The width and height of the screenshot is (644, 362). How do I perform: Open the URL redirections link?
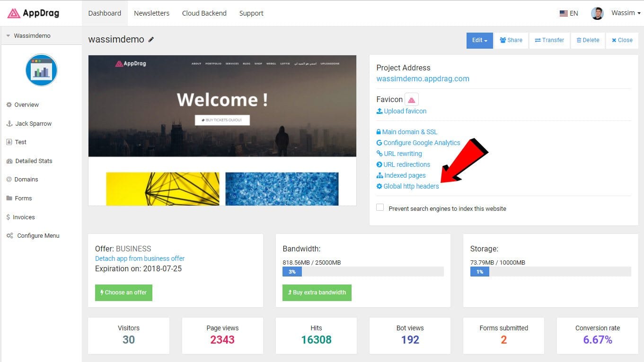[404, 164]
